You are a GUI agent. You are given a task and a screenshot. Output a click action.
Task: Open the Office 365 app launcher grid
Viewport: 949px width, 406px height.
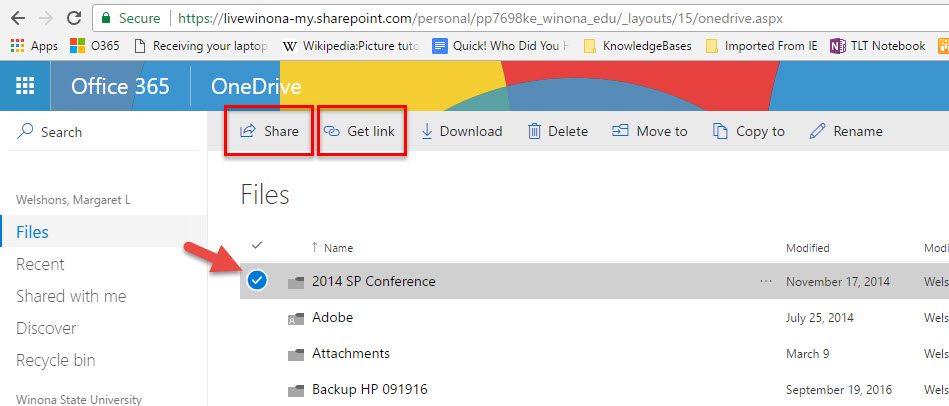pos(25,86)
